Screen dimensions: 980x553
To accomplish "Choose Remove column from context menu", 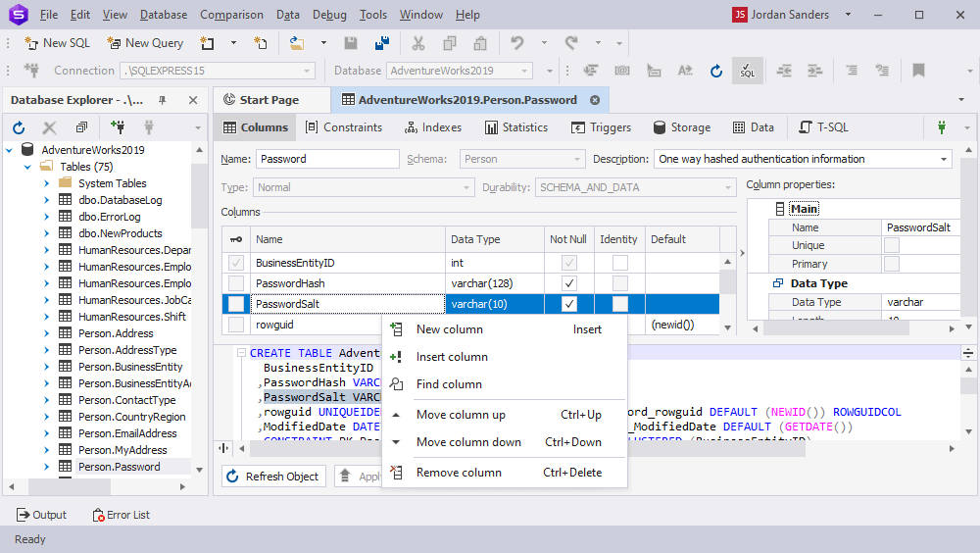I will (459, 473).
